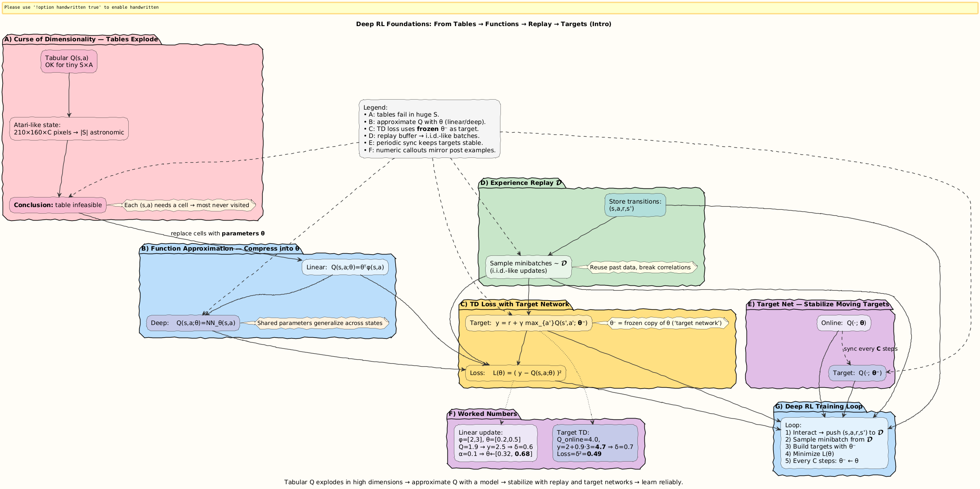This screenshot has height=489, width=980.
Task: Select the Legend box
Action: point(429,129)
